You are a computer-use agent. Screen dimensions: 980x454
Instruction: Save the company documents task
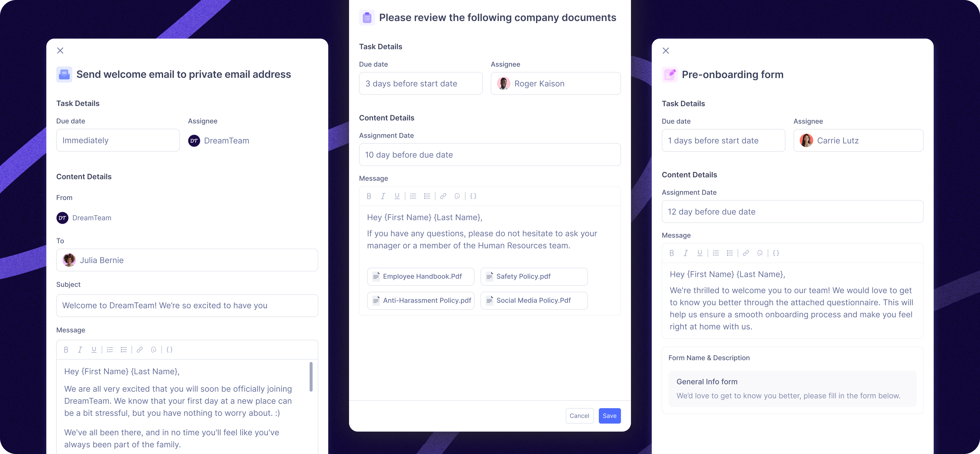point(609,416)
